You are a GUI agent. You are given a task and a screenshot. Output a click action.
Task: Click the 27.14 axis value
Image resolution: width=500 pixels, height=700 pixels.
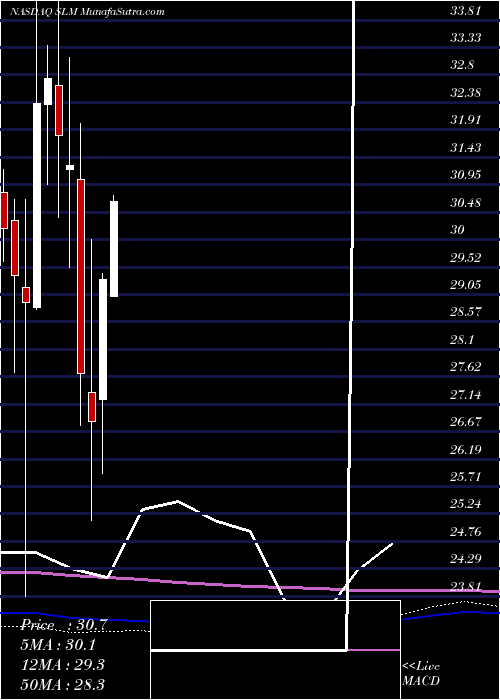(x=466, y=395)
